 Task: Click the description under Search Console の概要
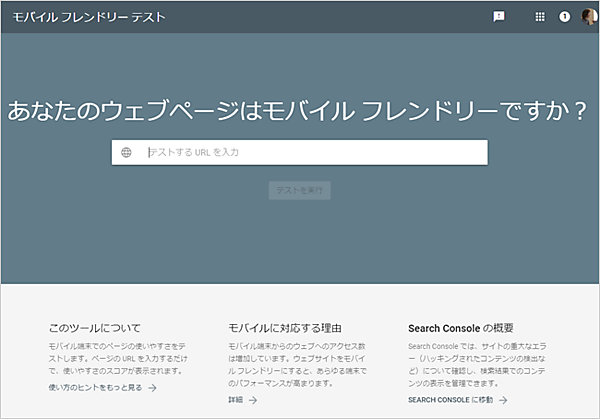[480, 362]
